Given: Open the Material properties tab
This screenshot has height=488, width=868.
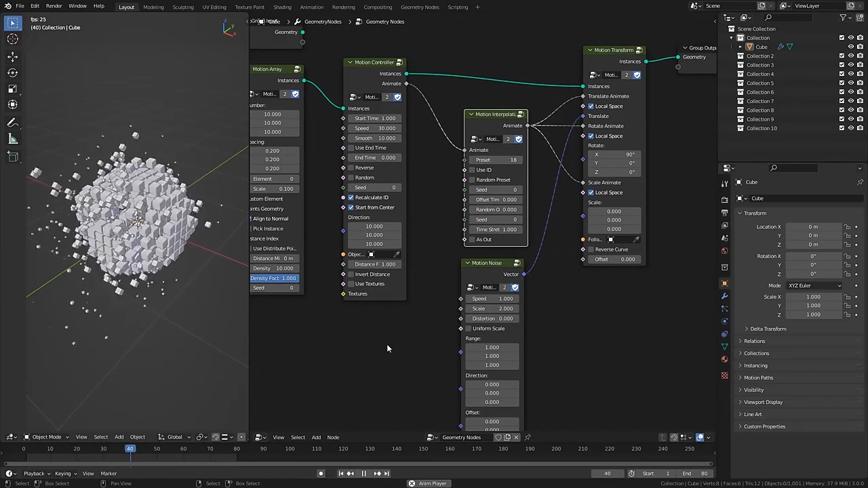Looking at the screenshot, I should pos(724,359).
